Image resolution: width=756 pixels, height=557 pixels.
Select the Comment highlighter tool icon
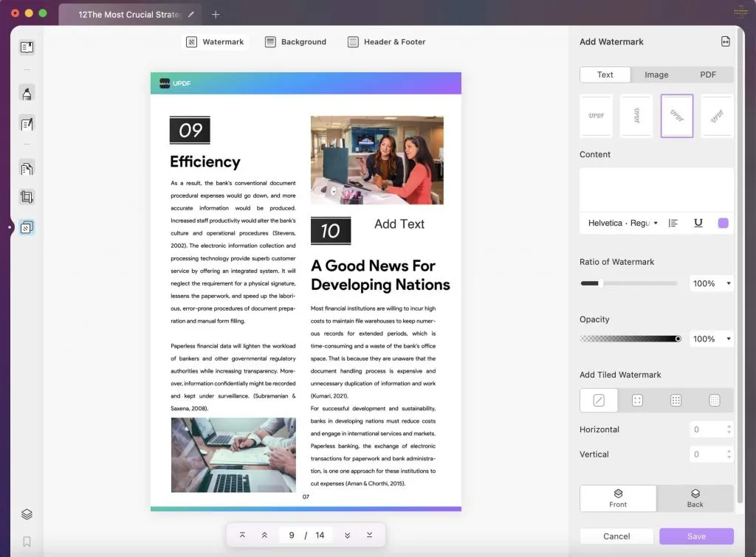coord(27,93)
